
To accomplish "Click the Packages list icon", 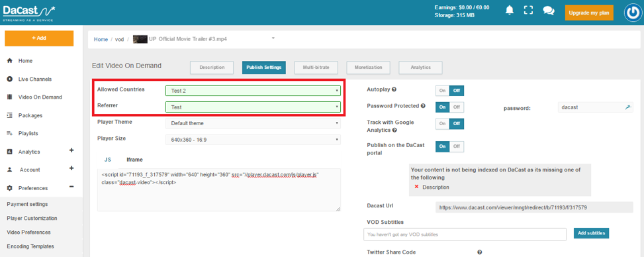I will (x=10, y=115).
